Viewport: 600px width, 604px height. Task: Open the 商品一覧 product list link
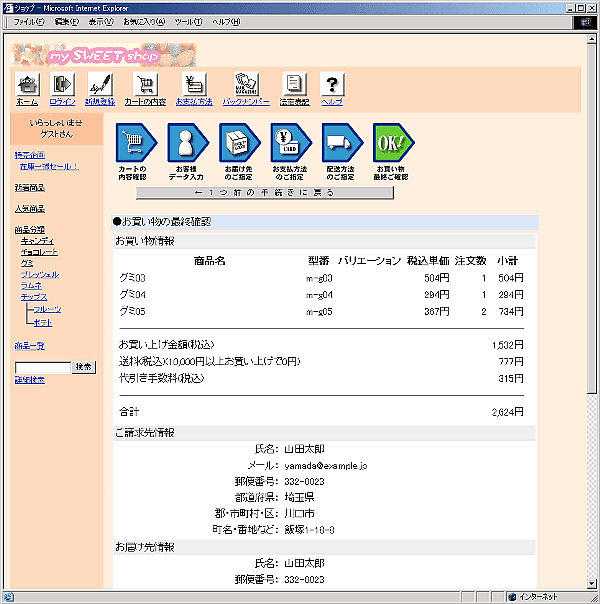tap(30, 346)
